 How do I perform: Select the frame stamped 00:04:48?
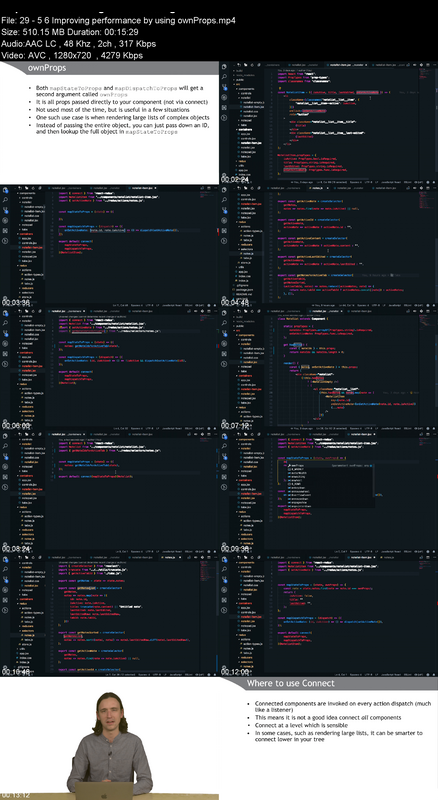pyautogui.click(x=329, y=246)
